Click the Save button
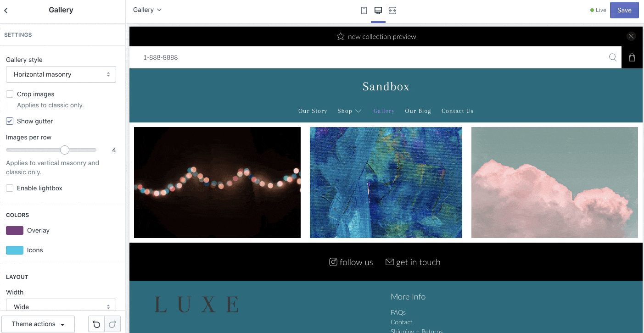The image size is (644, 333). click(624, 10)
